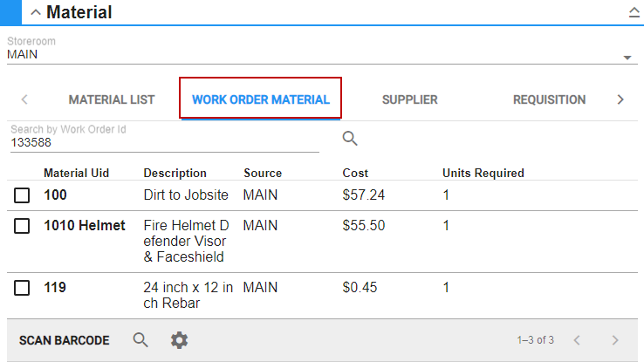This screenshot has height=362, width=644.
Task: Go to the next page of results
Action: pos(615,340)
